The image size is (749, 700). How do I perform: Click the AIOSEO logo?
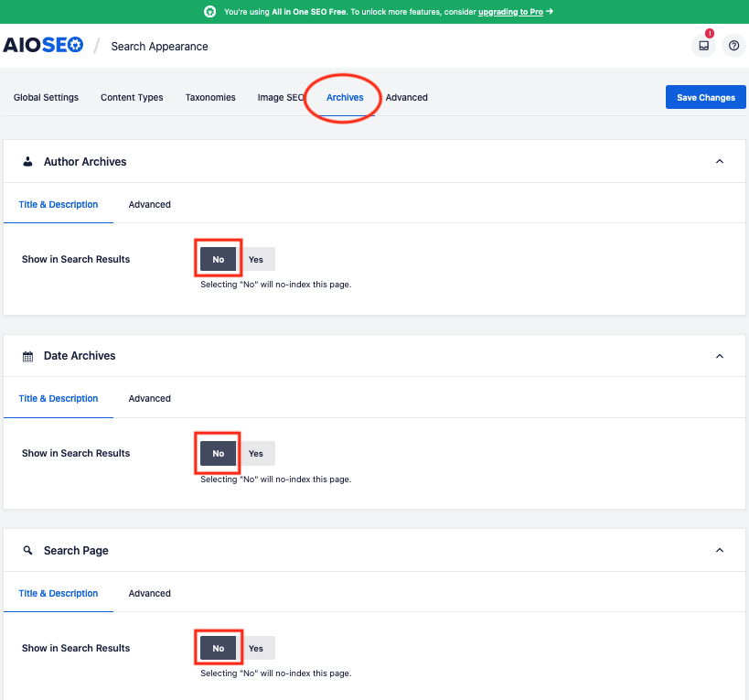[x=43, y=46]
